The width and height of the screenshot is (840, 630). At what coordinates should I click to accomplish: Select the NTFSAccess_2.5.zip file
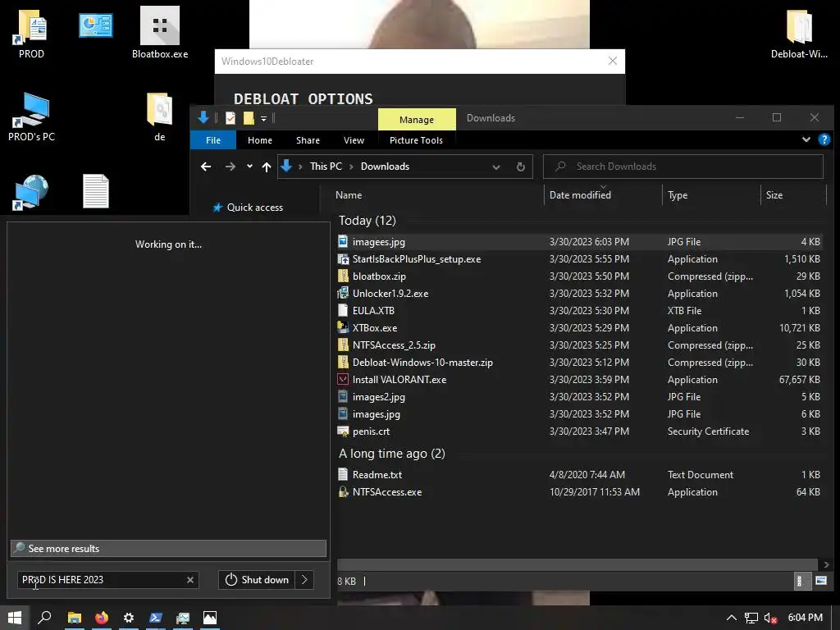point(578,345)
